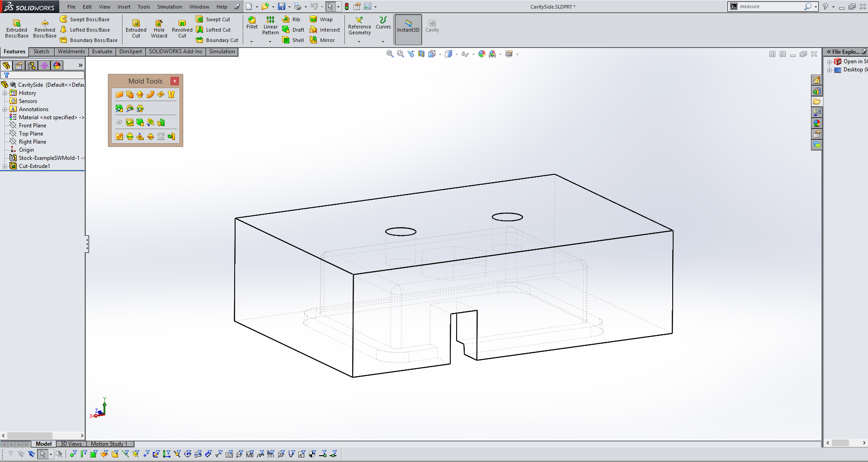Open the Insert menu
The image size is (868, 462).
coord(124,7)
